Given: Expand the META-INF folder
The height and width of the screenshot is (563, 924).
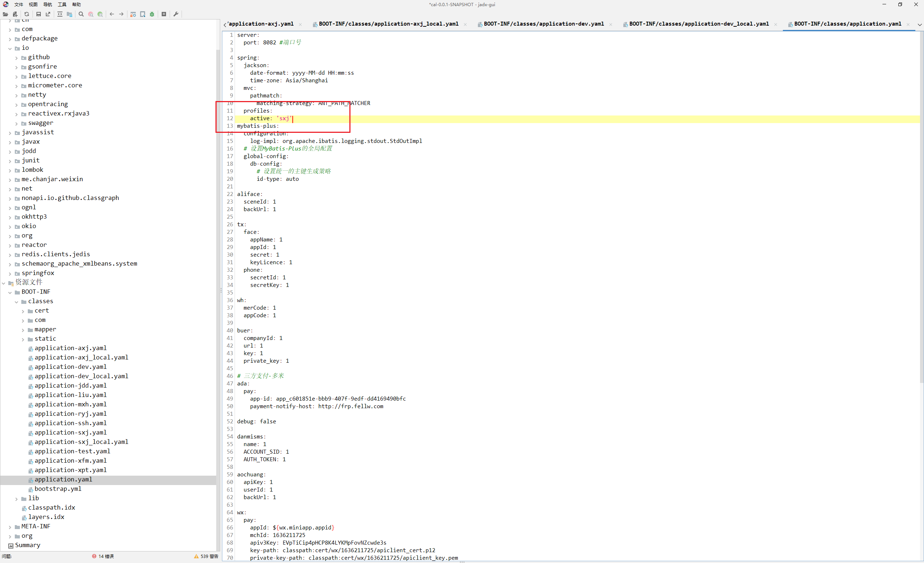Looking at the screenshot, I should coord(10,527).
